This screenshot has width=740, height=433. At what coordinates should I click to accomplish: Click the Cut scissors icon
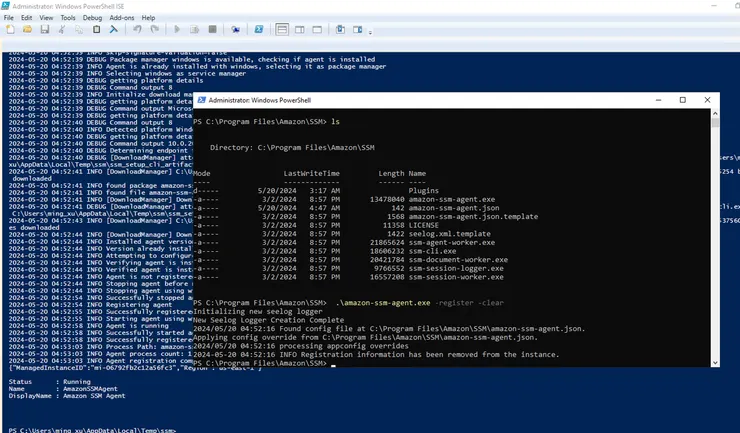tap(62, 30)
